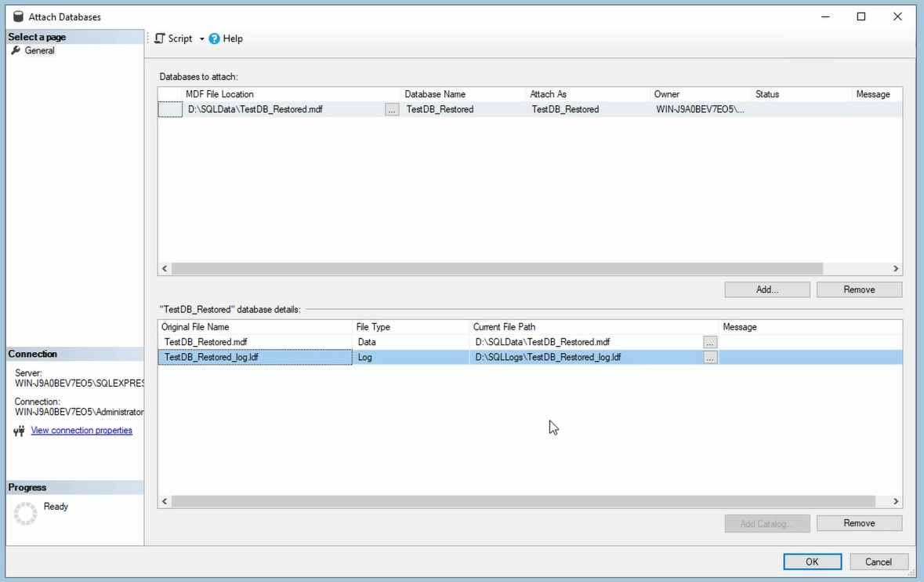Viewport: 924px width, 582px height.
Task: Click Database Name column header
Action: 463,94
